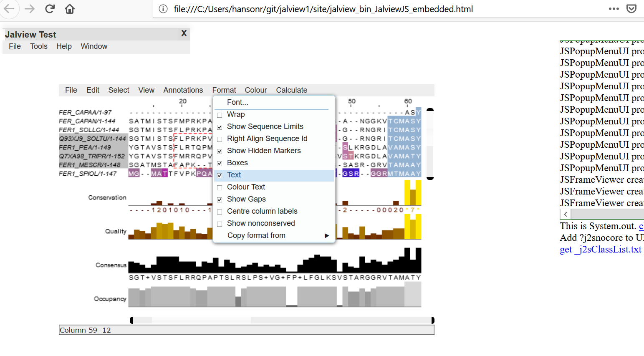Disable Show Hidden Markers

tap(220, 151)
